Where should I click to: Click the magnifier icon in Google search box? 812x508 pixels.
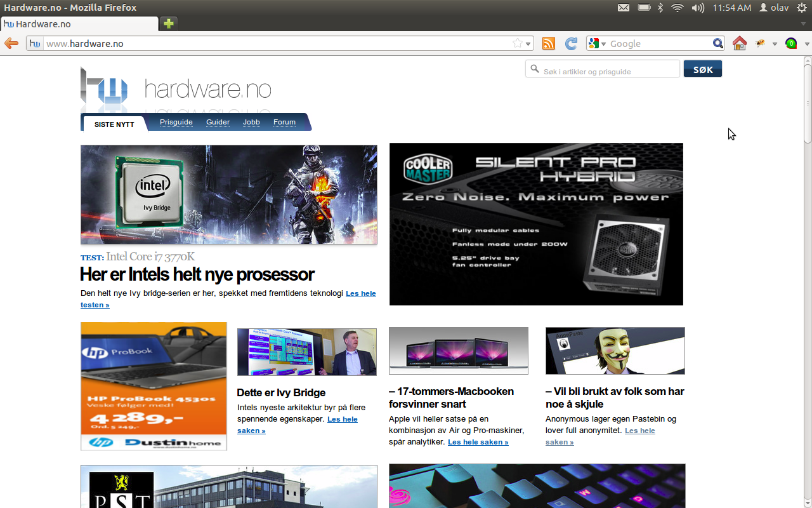pyautogui.click(x=717, y=44)
